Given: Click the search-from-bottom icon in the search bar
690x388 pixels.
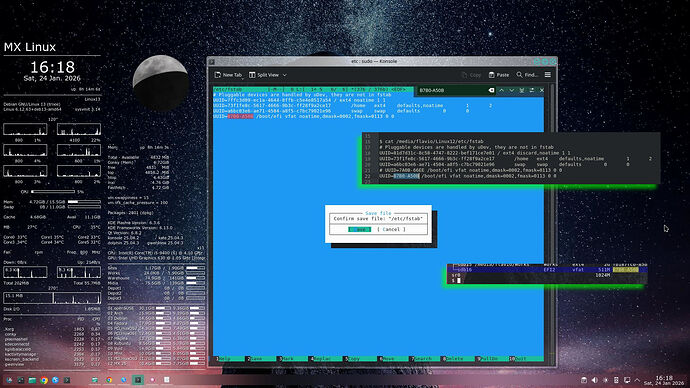Looking at the screenshot, I should point(521,90).
